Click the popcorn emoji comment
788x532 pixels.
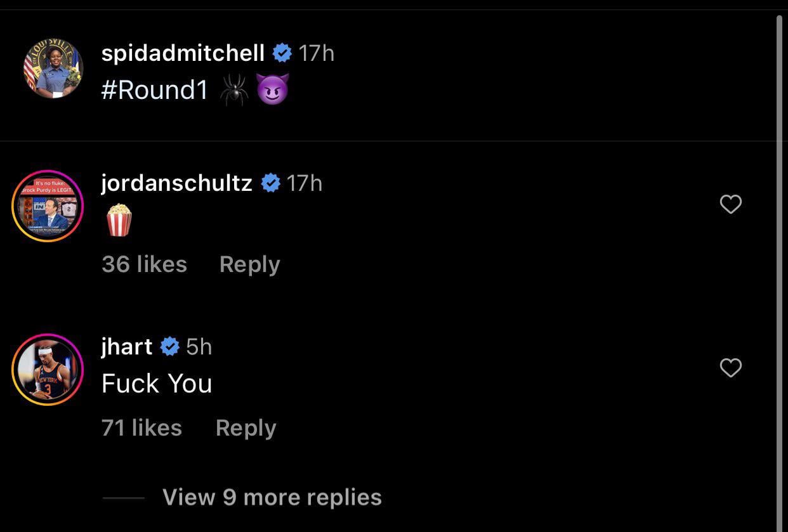coord(119,220)
